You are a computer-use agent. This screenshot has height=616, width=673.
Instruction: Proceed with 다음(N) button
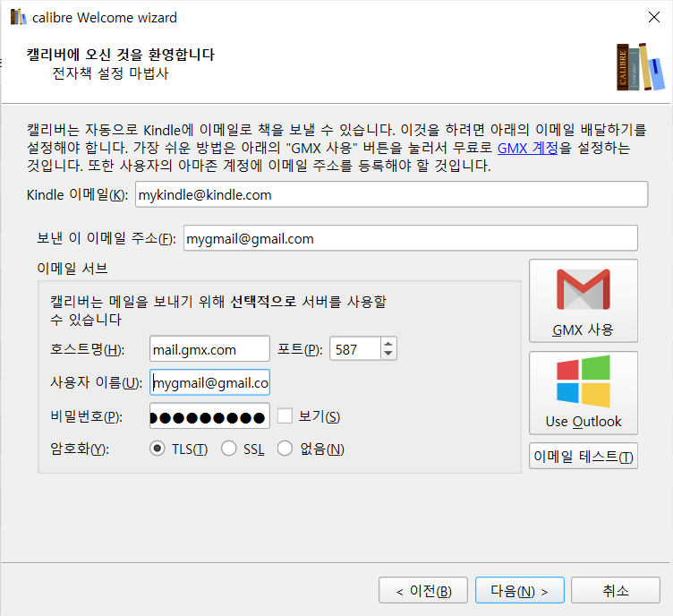519,590
